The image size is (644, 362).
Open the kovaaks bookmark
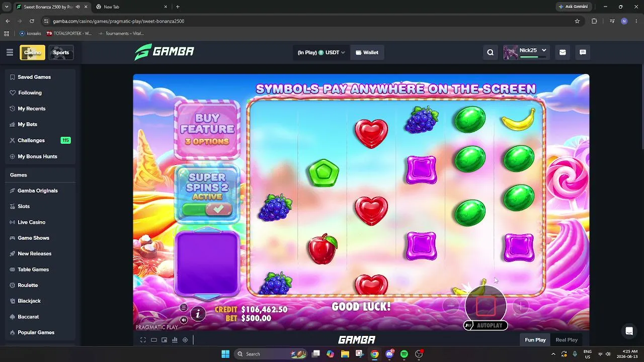[30, 33]
